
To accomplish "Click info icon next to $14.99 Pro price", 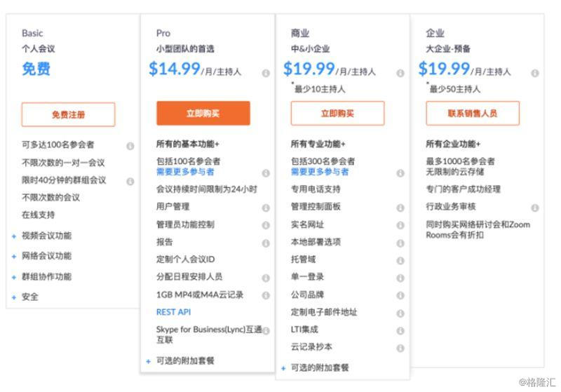I will coord(266,73).
